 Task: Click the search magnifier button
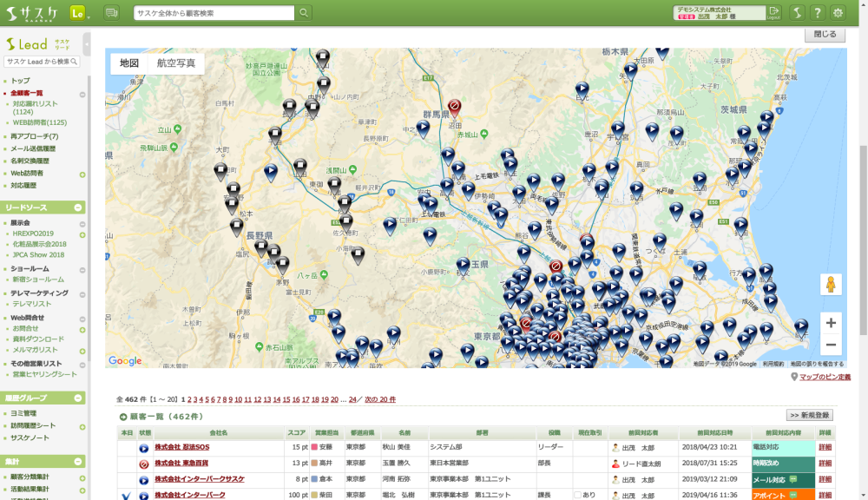tap(304, 13)
